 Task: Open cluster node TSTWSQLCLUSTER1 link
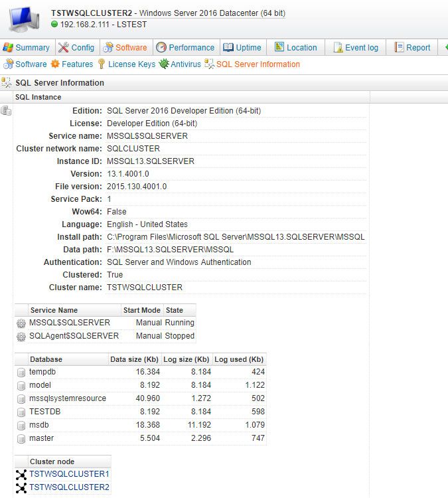pyautogui.click(x=69, y=474)
